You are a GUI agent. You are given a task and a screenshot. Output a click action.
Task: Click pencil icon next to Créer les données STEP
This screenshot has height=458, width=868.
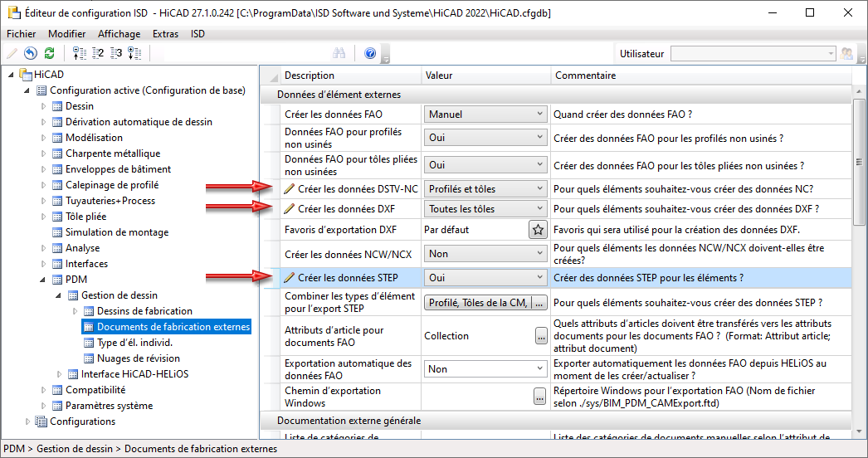pyautogui.click(x=289, y=277)
